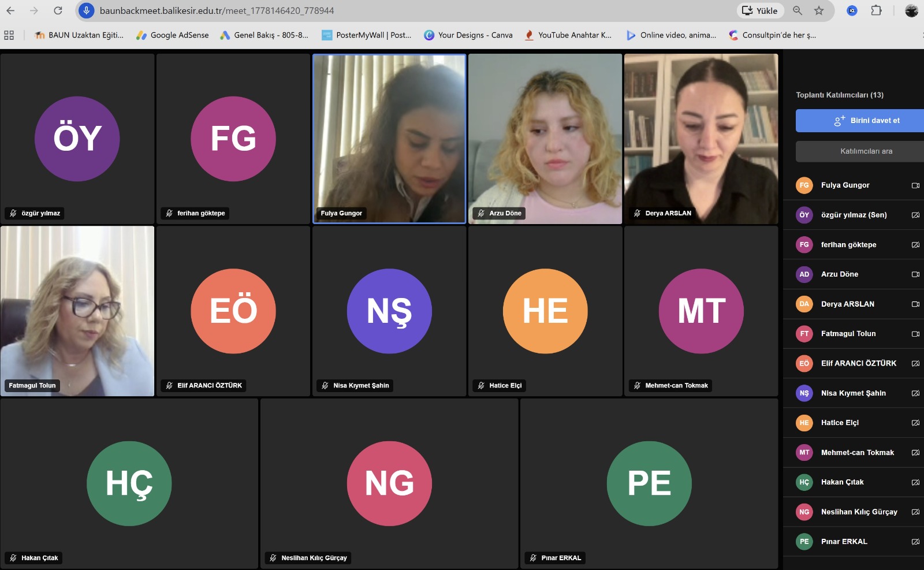
Task: Click camera icon beside Arzu Döne
Action: [x=915, y=274]
